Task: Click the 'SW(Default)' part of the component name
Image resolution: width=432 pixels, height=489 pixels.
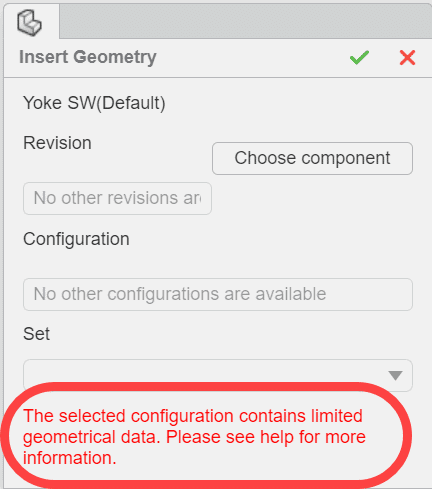Action: [116, 103]
